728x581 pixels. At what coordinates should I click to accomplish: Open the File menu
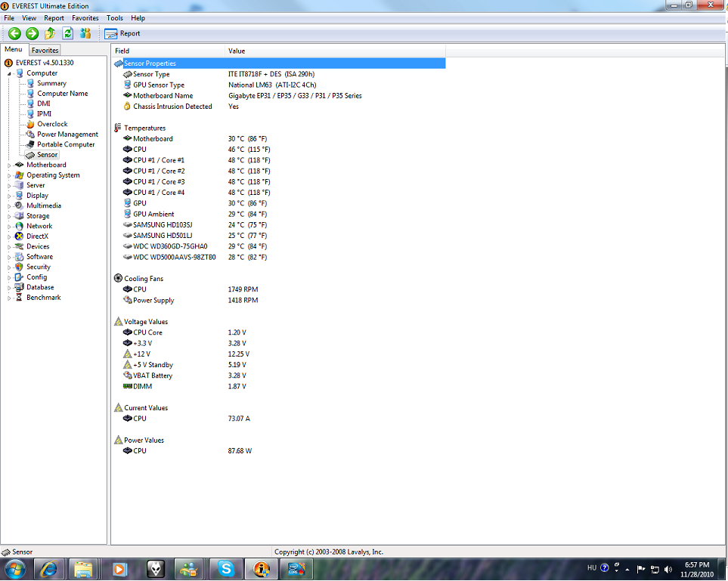tap(9, 18)
